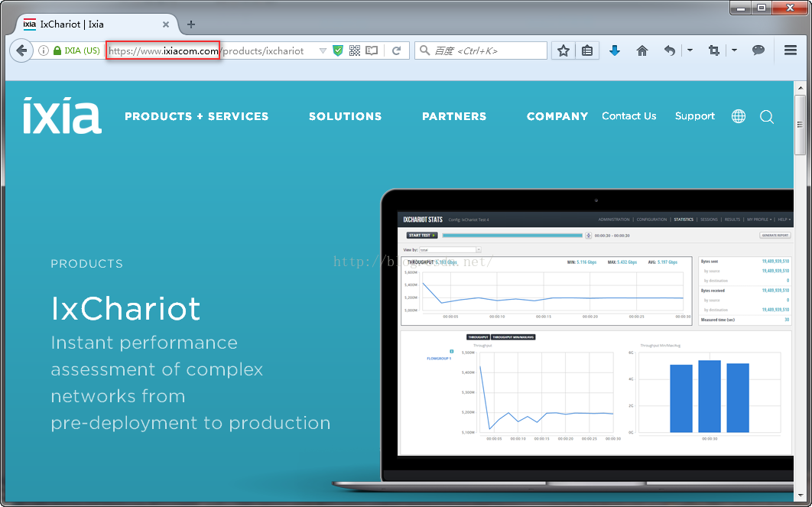Image resolution: width=812 pixels, height=507 pixels.
Task: Follow the Support link
Action: pyautogui.click(x=695, y=116)
